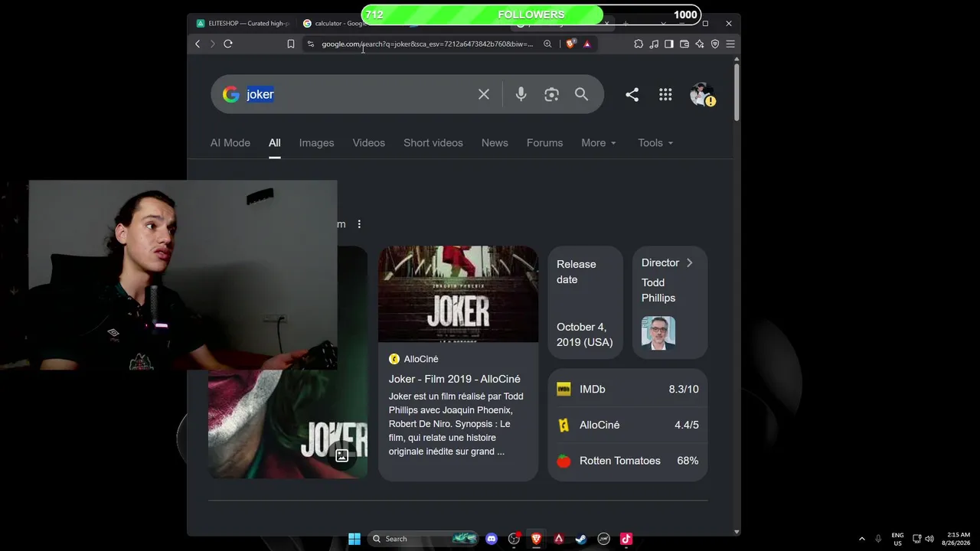This screenshot has width=980, height=551.
Task: Click the taskbar Search box
Action: (x=423, y=539)
